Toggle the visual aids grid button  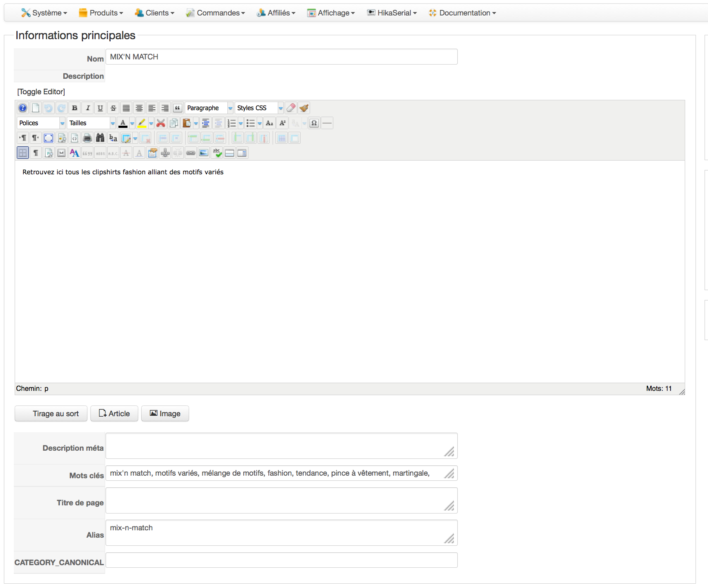tap(23, 153)
